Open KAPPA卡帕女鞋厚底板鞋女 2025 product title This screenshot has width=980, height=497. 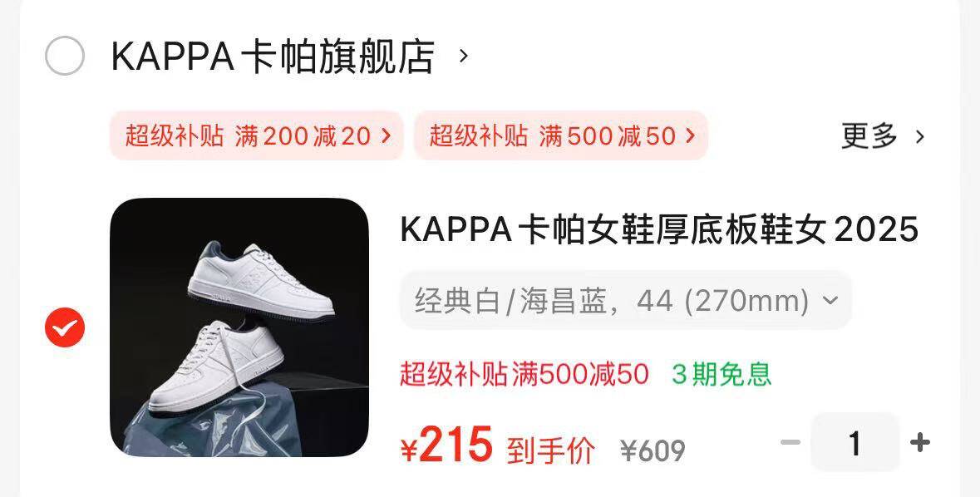[659, 229]
